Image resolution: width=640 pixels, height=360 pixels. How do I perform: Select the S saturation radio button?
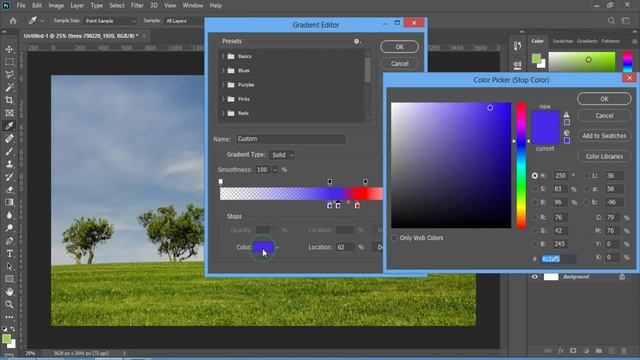coord(535,189)
